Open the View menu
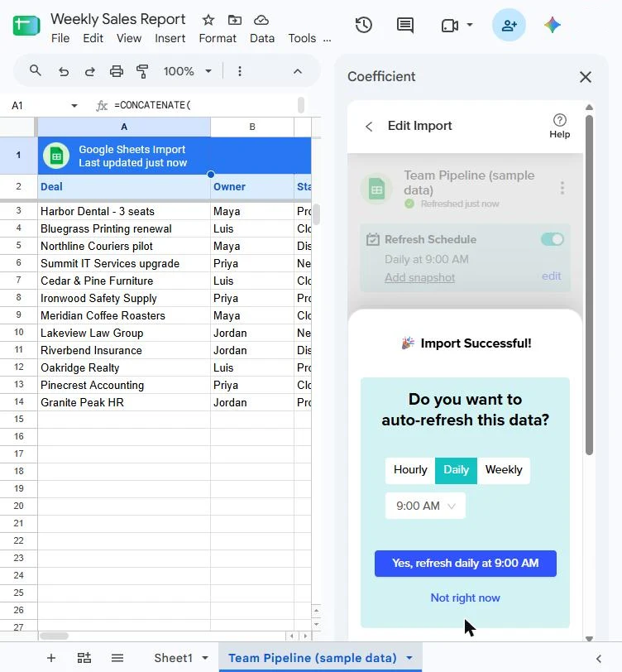The height and width of the screenshot is (672, 622). [129, 39]
